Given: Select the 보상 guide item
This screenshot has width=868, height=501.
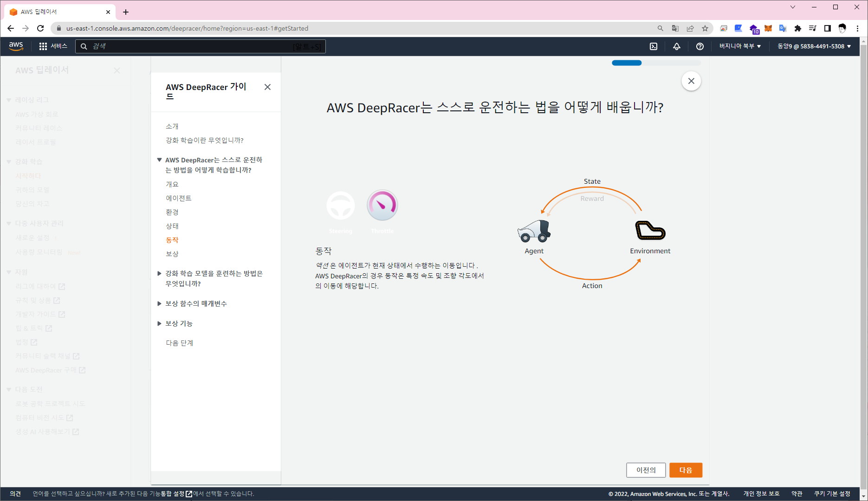Looking at the screenshot, I should click(x=172, y=254).
